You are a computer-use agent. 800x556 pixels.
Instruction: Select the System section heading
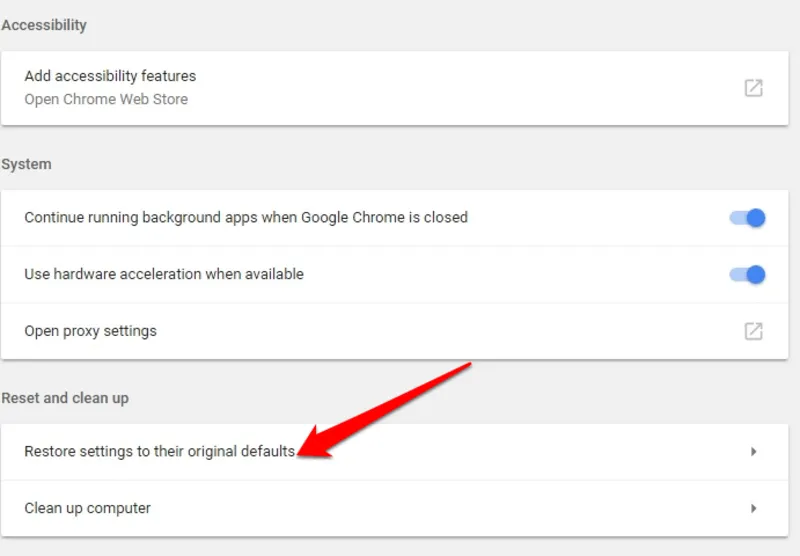tap(26, 164)
